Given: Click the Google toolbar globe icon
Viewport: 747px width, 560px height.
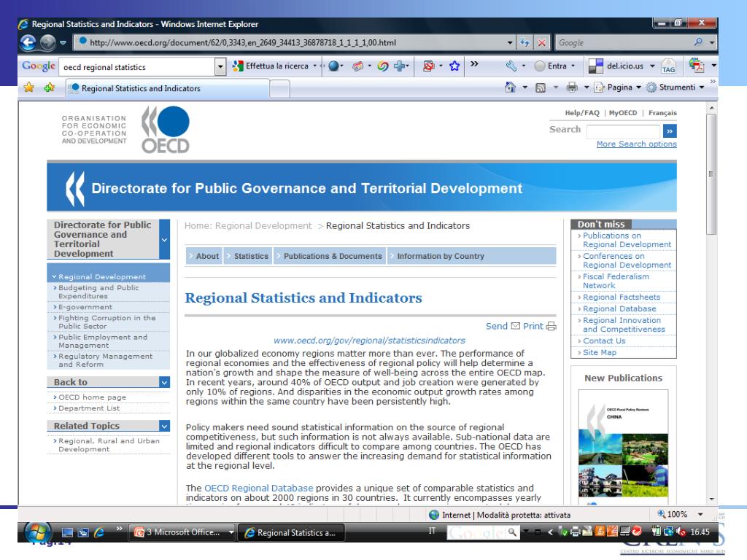Looking at the screenshot, I should tap(333, 66).
